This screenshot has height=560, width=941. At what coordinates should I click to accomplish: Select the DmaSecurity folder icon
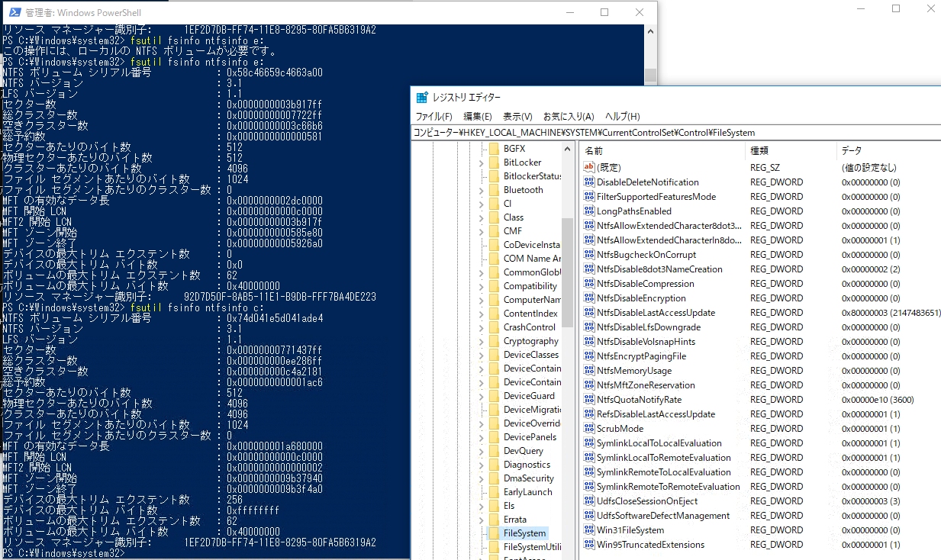click(x=494, y=478)
